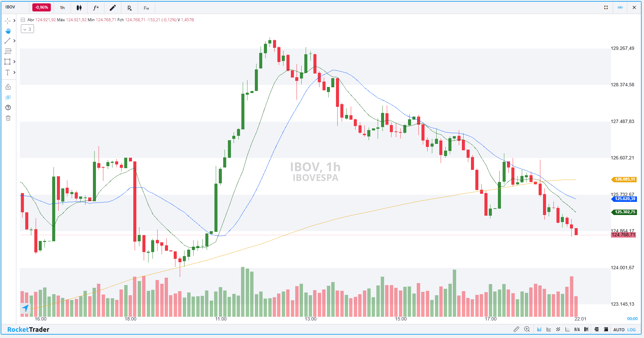Open the candlestick chart type selector

coord(79,8)
